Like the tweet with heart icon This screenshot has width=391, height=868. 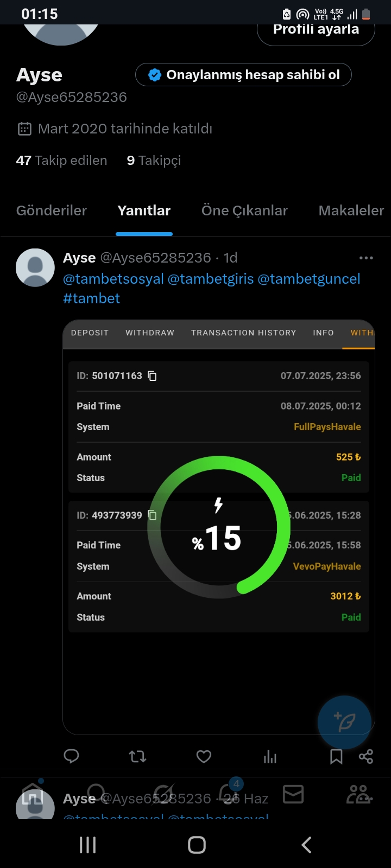[204, 756]
